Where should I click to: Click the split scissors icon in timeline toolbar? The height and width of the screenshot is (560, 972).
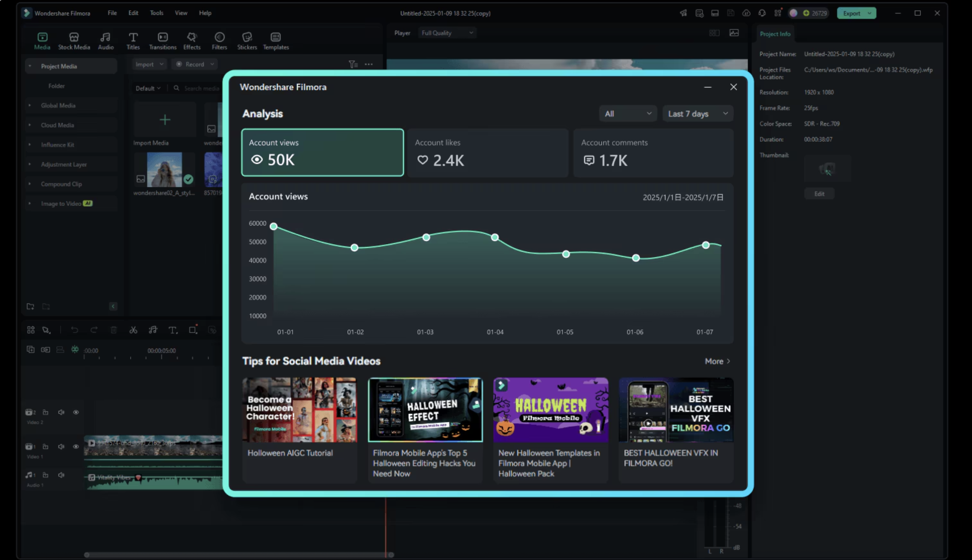pos(133,330)
